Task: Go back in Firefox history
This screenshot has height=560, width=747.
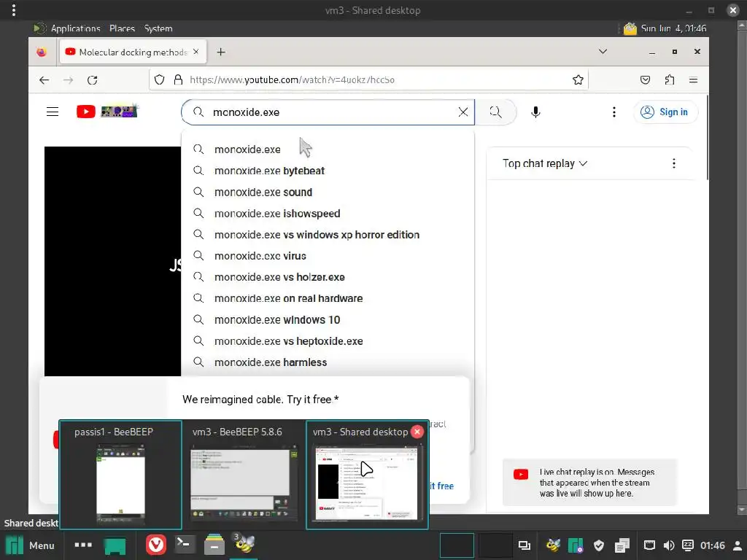Action: 44,80
